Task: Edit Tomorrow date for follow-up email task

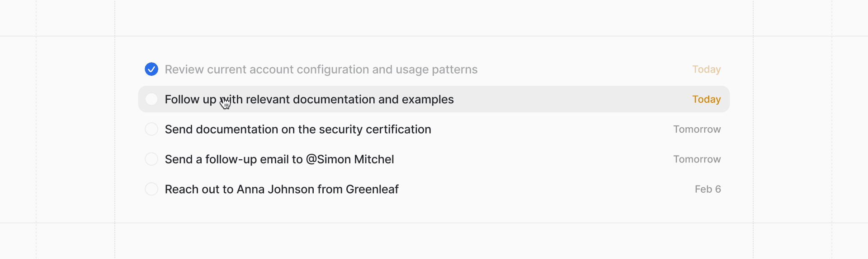Action: [x=697, y=159]
